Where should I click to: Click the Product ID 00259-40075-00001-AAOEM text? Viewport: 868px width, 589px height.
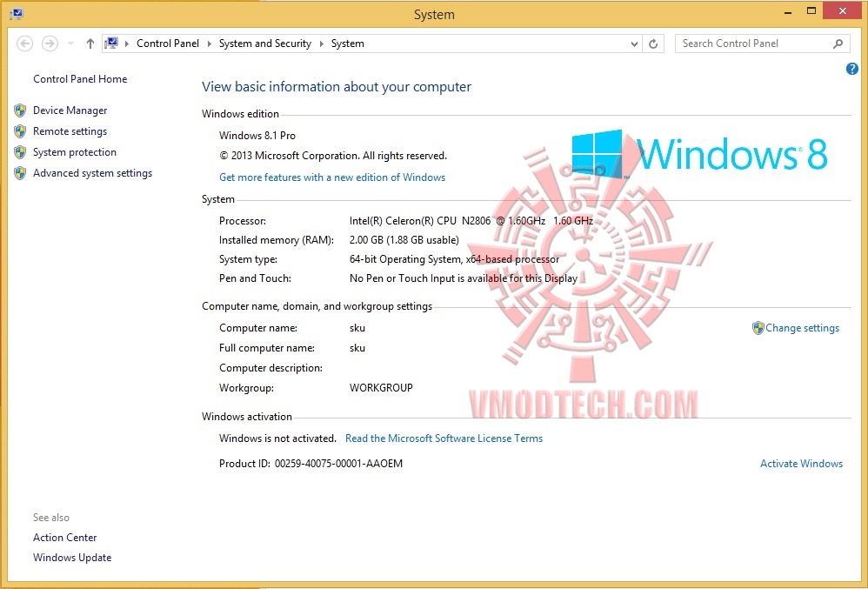point(310,464)
